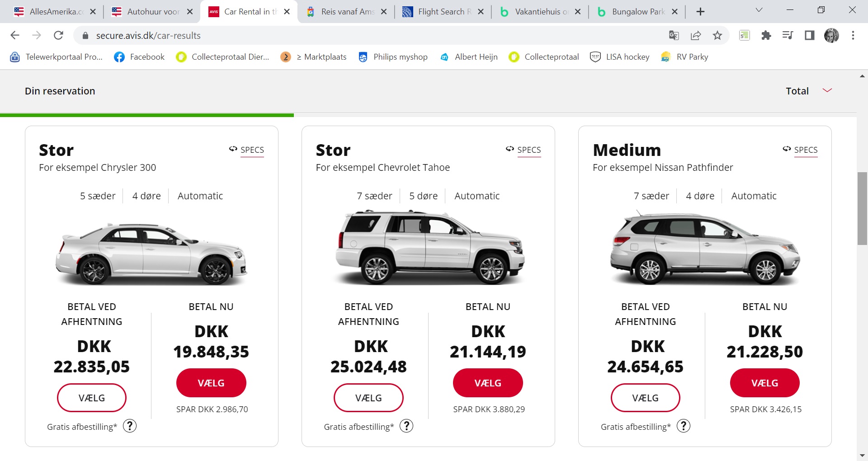Reload the Avis car results page
The image size is (868, 461).
point(58,35)
